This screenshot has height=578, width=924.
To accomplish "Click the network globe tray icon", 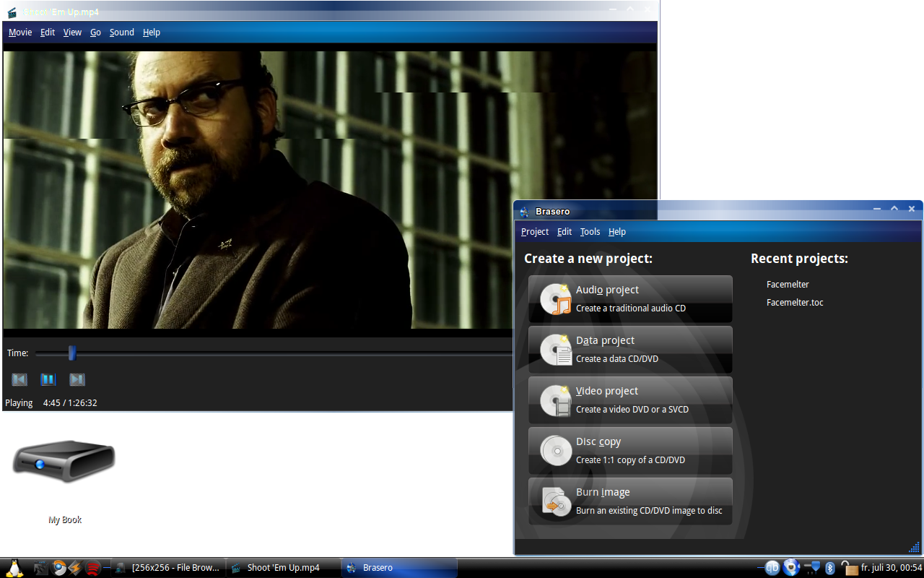I will click(792, 568).
